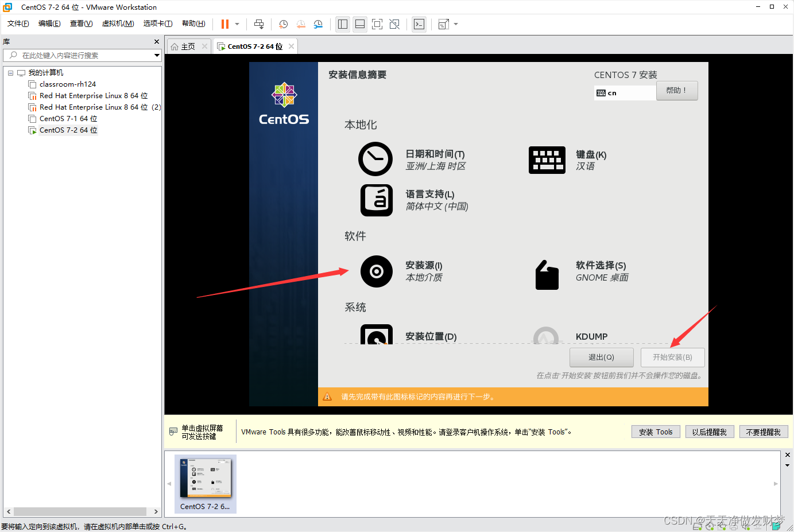794x532 pixels.
Task: Click thumbnail bar right arrow
Action: pos(776,484)
